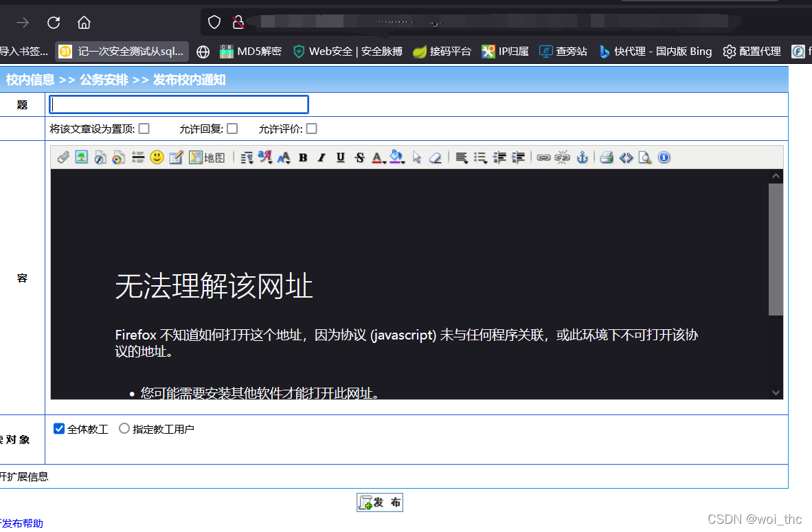The height and width of the screenshot is (532, 812).
Task: Click the editor scrollbar down arrow
Action: coord(776,392)
